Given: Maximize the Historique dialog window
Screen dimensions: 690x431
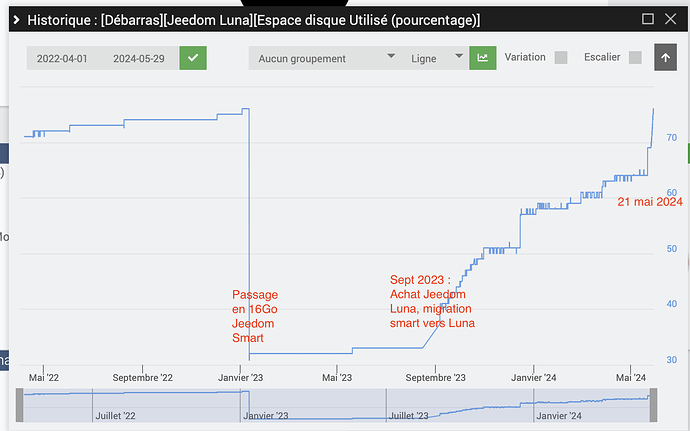Looking at the screenshot, I should pyautogui.click(x=648, y=18).
